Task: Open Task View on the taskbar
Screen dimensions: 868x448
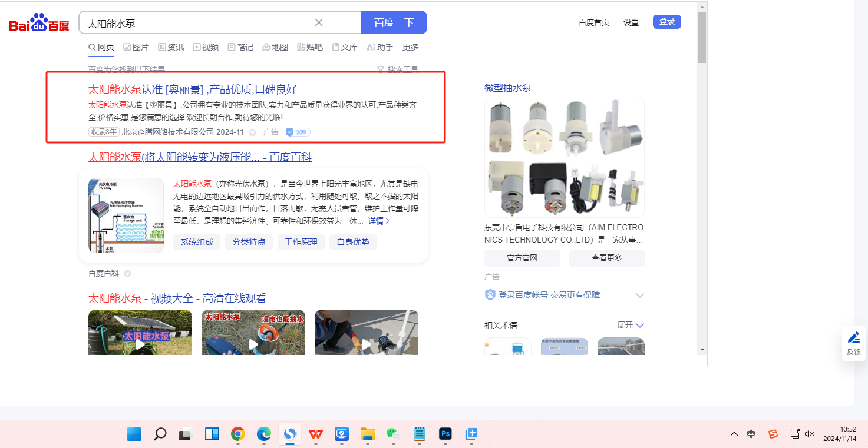Action: pos(186,434)
